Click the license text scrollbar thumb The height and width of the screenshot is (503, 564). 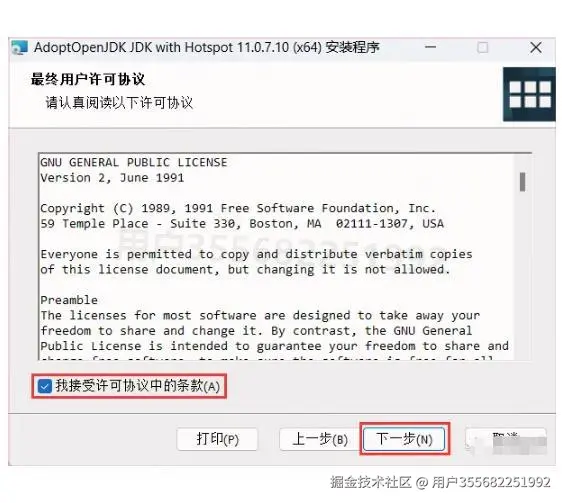pos(522,182)
